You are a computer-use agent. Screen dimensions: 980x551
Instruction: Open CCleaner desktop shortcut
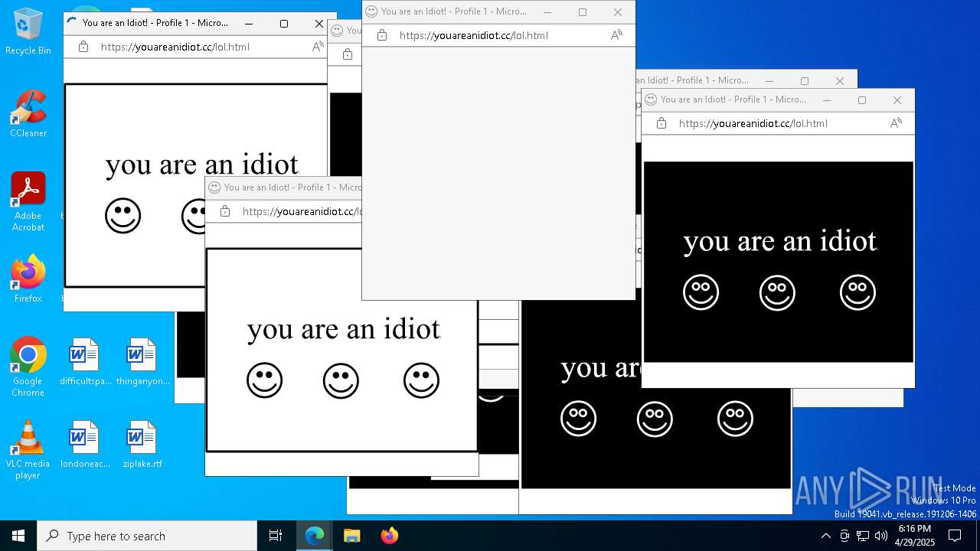pos(28,115)
